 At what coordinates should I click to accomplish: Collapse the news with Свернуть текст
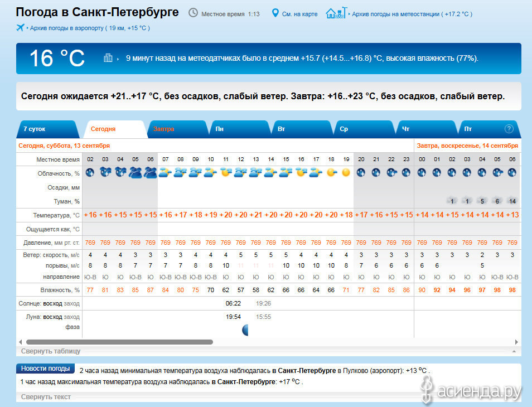[46, 397]
